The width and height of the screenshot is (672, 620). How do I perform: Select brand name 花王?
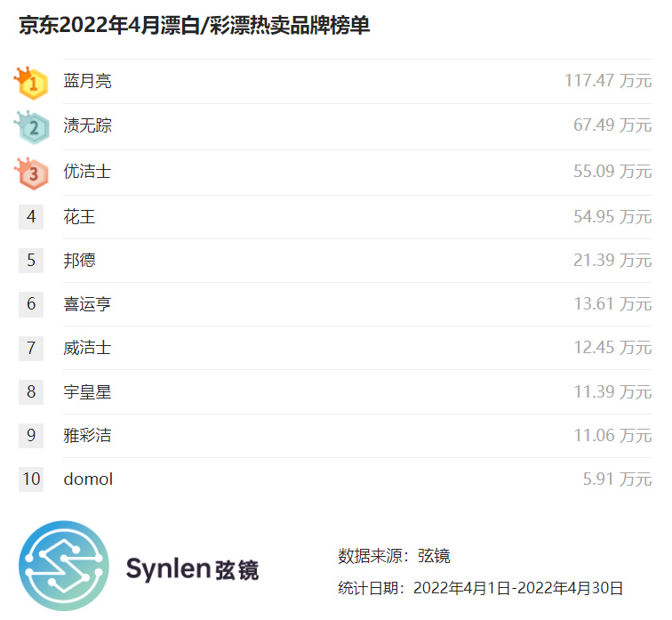[79, 217]
